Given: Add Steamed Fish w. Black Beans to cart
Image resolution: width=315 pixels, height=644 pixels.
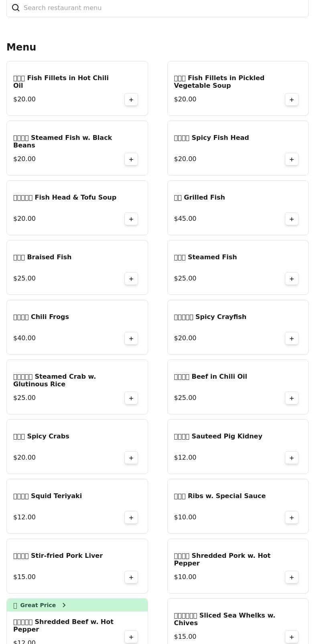Looking at the screenshot, I should 131,159.
